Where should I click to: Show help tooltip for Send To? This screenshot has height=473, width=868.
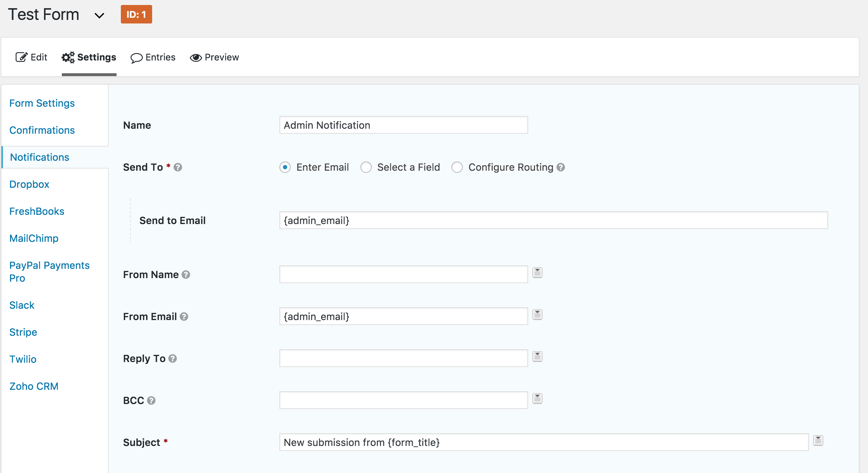click(178, 167)
